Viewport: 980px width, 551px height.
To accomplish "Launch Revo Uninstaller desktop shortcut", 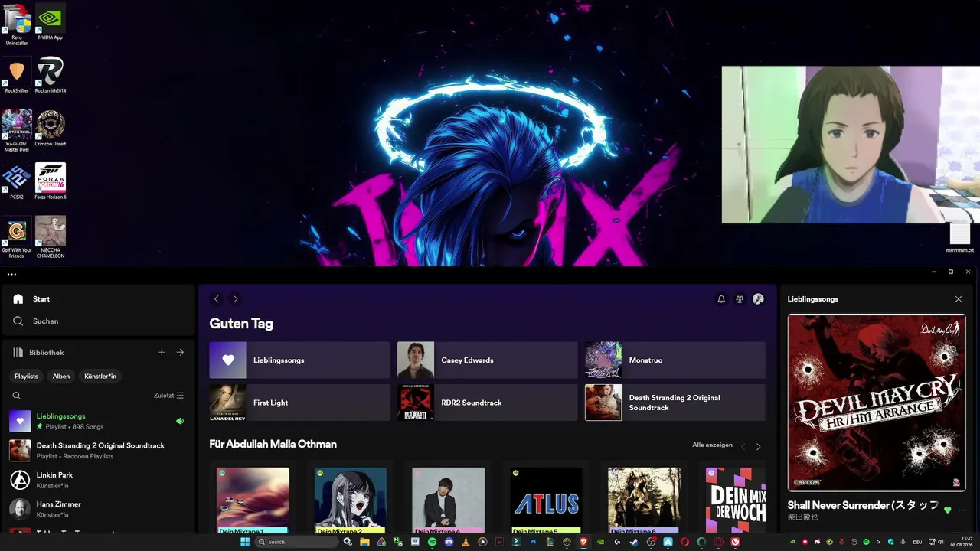I will pyautogui.click(x=17, y=25).
